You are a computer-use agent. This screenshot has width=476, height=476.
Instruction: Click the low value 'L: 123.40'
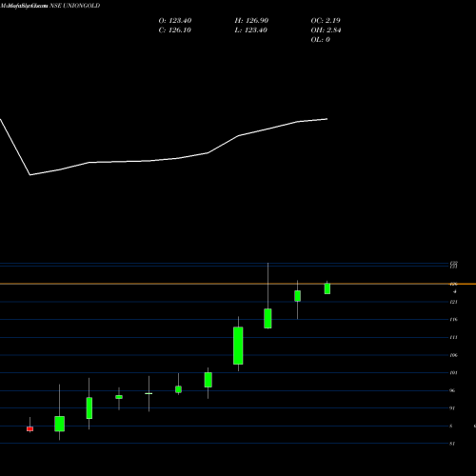(x=251, y=30)
